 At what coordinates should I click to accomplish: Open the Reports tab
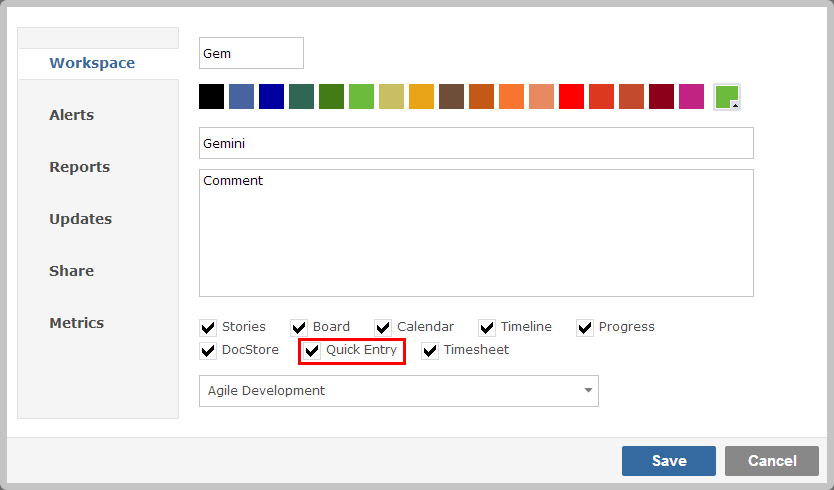(80, 167)
